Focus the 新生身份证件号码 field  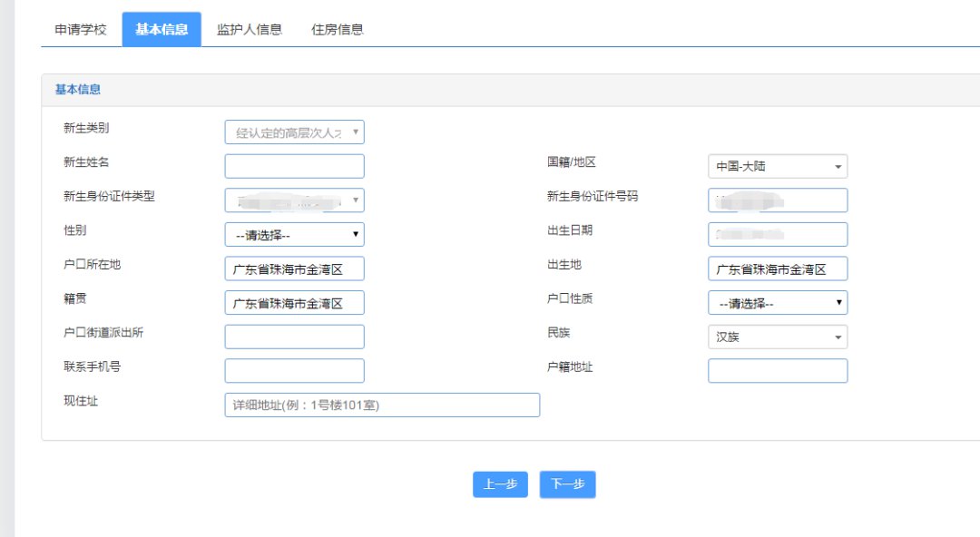[778, 200]
